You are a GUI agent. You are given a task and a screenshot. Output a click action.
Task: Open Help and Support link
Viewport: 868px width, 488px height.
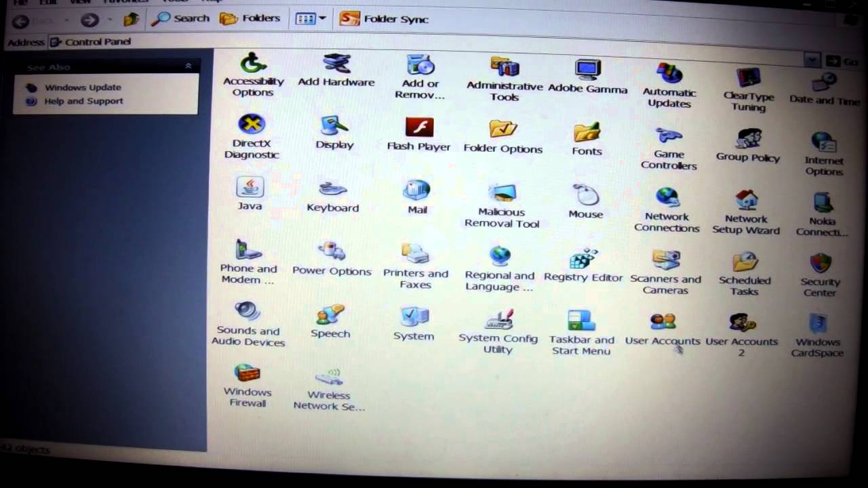point(83,101)
